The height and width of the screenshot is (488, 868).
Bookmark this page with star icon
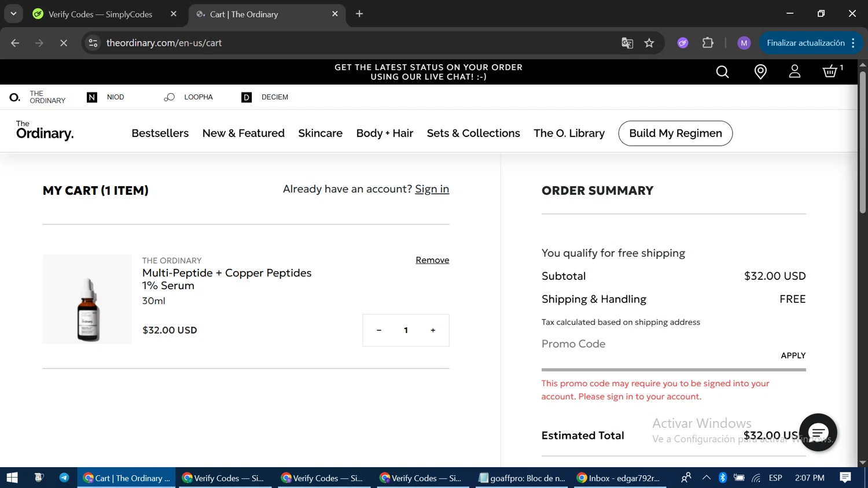click(649, 43)
